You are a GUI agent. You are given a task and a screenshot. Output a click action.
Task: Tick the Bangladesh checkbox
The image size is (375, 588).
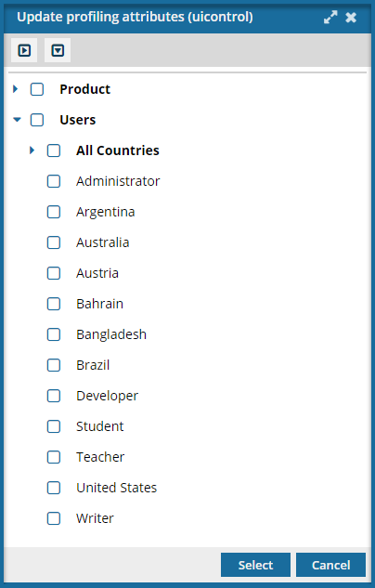54,334
